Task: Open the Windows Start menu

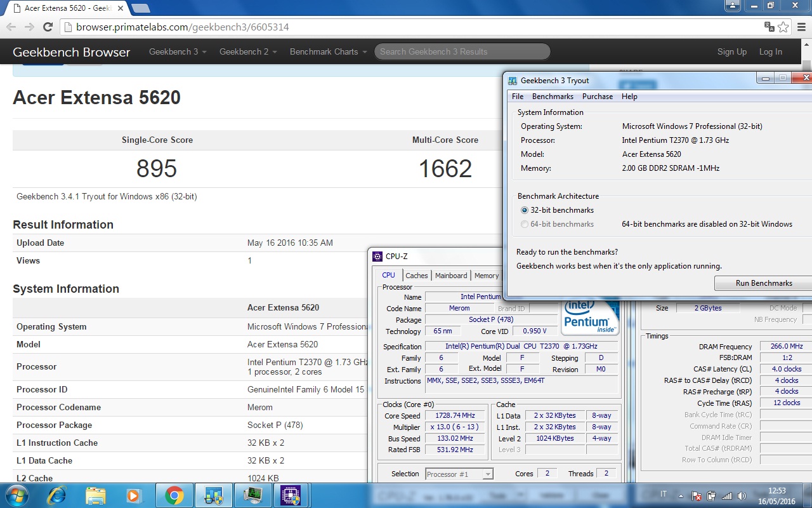Action: (16, 495)
